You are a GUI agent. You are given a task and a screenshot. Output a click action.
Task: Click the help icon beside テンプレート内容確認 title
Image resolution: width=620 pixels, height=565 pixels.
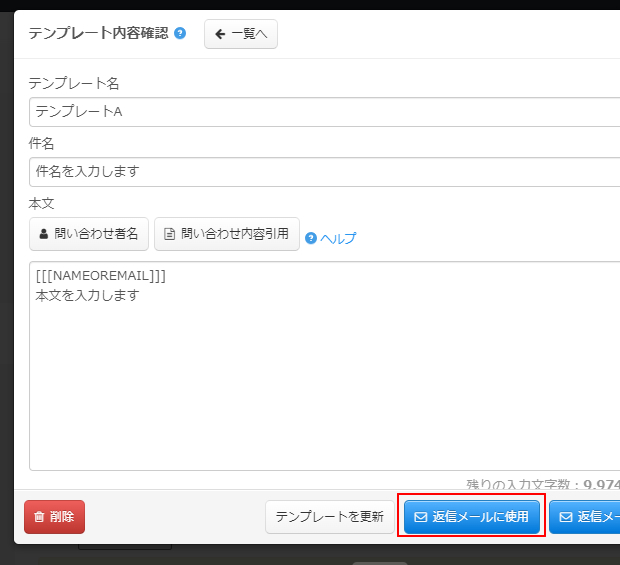(180, 33)
